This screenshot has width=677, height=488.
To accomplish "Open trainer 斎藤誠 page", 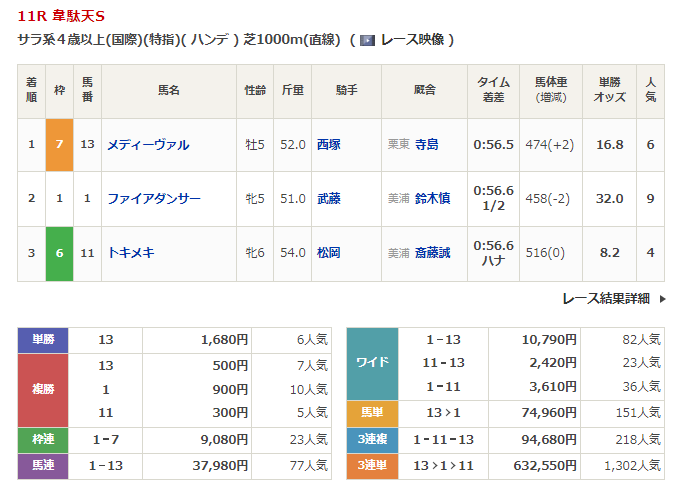I will pos(433,253).
